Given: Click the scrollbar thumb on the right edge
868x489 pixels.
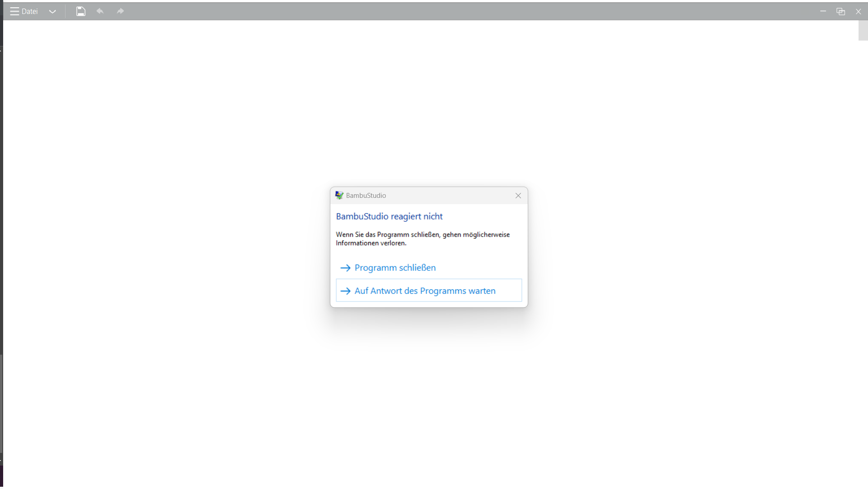Looking at the screenshot, I should 863,31.
